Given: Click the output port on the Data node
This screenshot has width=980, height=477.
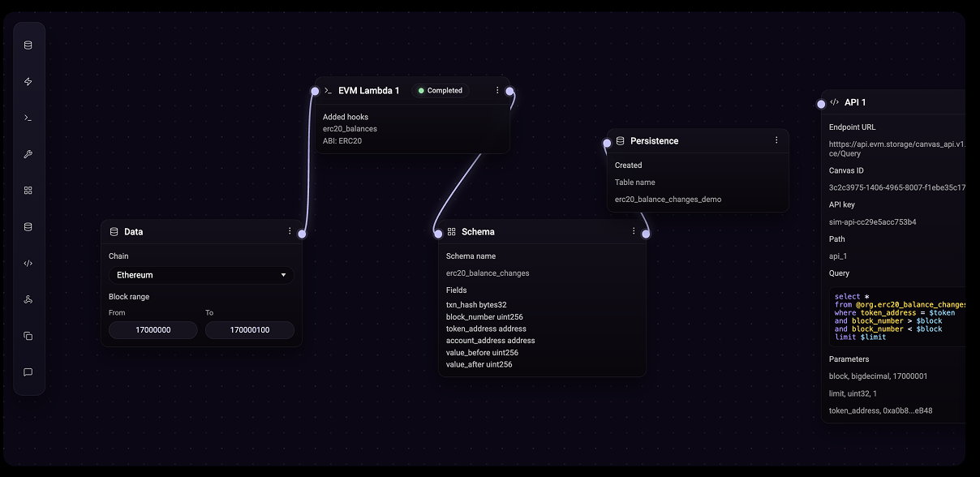Looking at the screenshot, I should click(302, 233).
